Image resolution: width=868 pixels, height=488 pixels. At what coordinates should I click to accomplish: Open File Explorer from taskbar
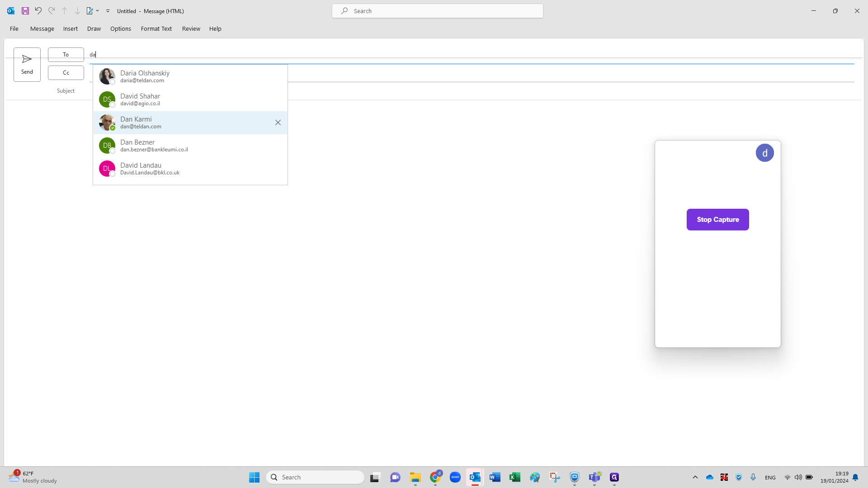(415, 477)
